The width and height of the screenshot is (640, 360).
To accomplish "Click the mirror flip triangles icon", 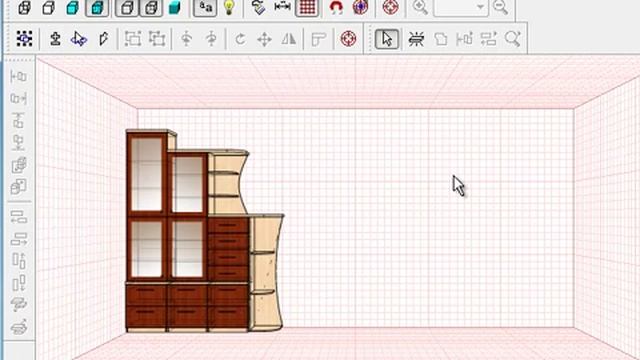I will pos(289,39).
